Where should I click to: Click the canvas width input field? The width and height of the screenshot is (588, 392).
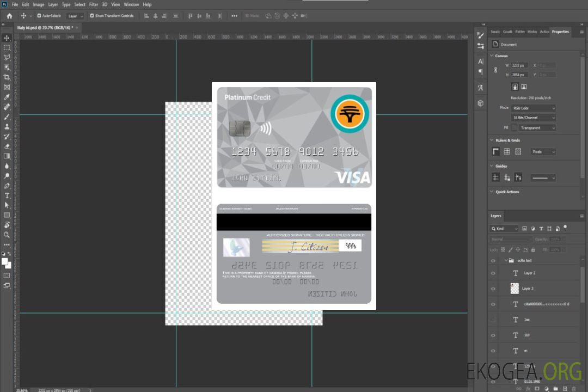click(520, 65)
